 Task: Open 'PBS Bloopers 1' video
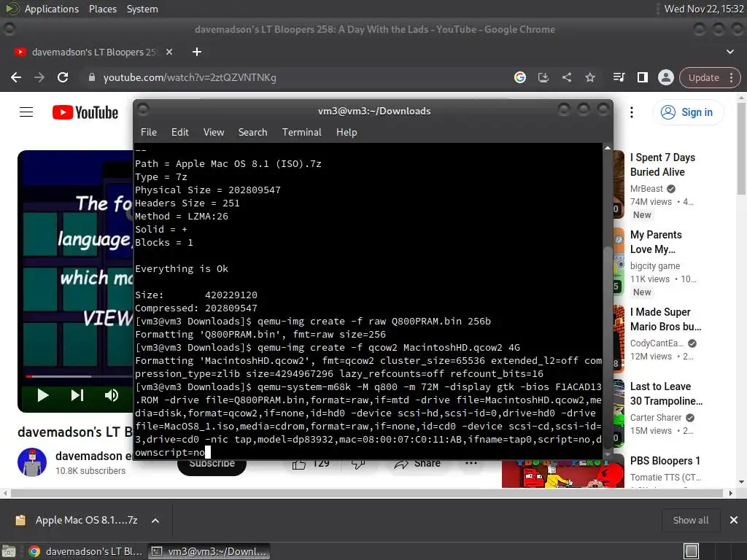pos(665,461)
